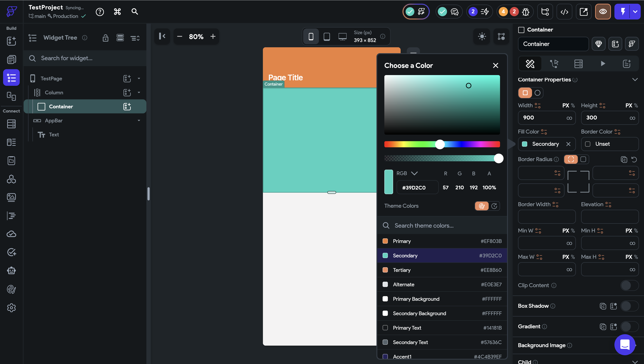Expand the AppBar tree item arrow
This screenshot has width=644, height=364.
pyautogui.click(x=139, y=121)
